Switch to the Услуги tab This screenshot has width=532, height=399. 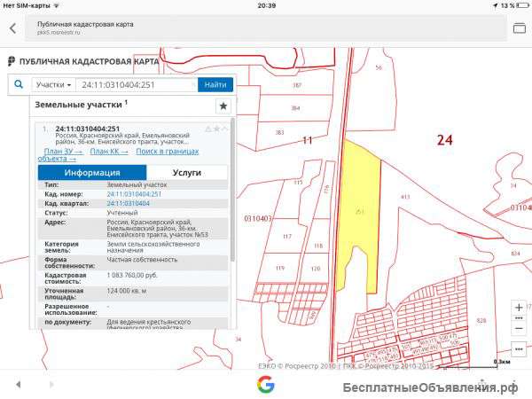[x=187, y=173]
